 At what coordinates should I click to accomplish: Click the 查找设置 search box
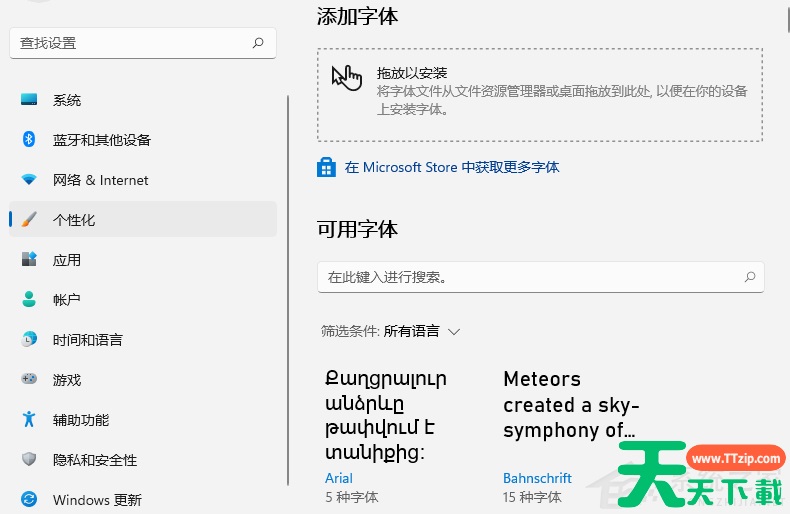click(143, 43)
